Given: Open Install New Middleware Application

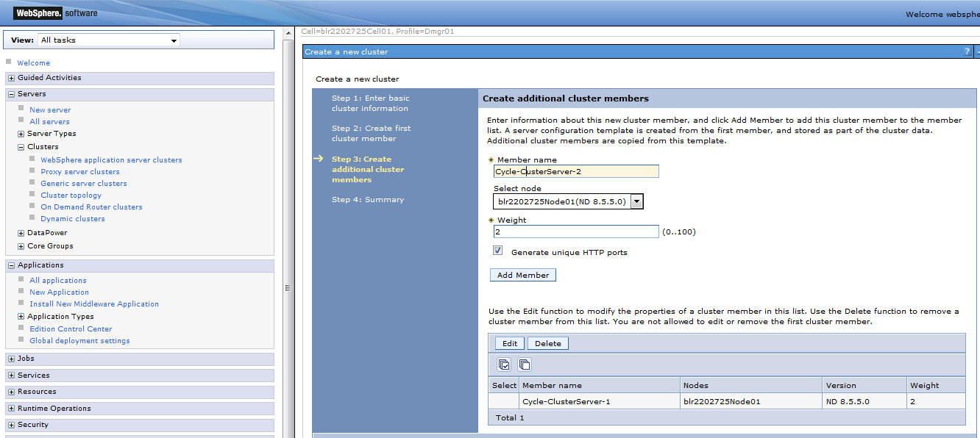Looking at the screenshot, I should point(94,304).
